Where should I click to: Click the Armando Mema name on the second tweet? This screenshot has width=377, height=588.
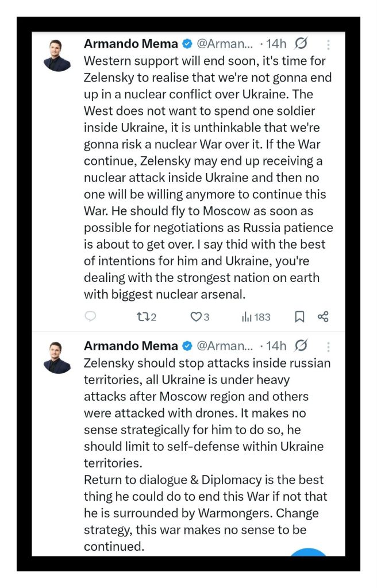[130, 346]
